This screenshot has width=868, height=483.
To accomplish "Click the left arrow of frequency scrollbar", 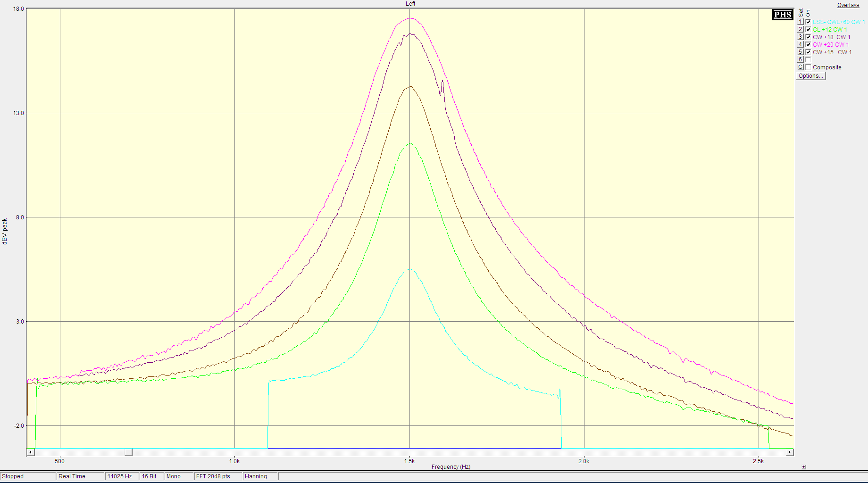I will (31, 452).
